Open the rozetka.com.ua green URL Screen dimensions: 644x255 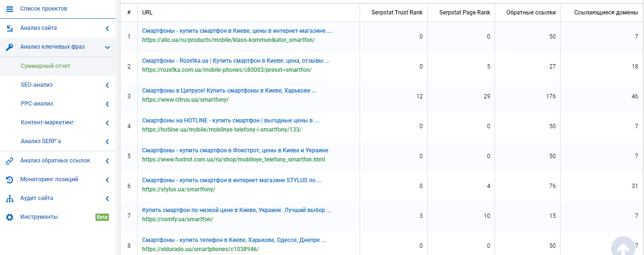227,70
